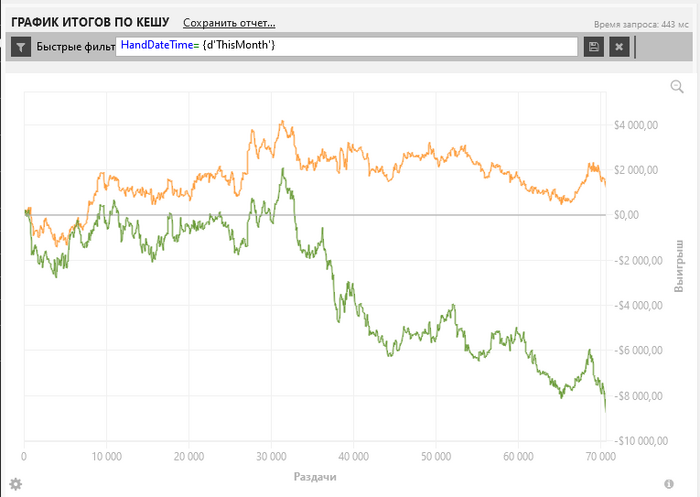This screenshot has height=497, width=700.
Task: Save the filter with the floppy disk icon
Action: (x=594, y=46)
